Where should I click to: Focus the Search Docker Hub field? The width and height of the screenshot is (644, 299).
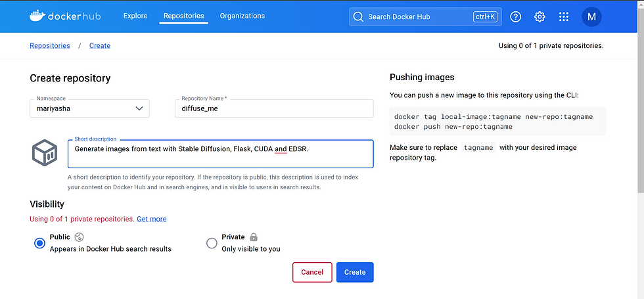[425, 17]
